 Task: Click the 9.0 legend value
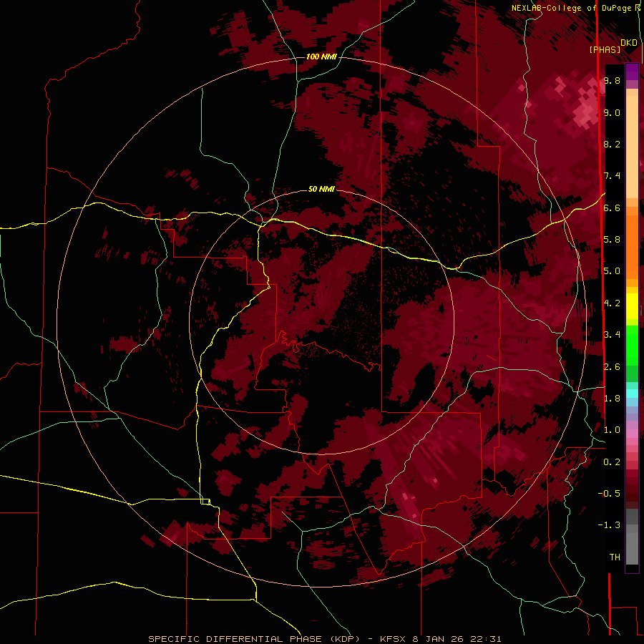(612, 112)
